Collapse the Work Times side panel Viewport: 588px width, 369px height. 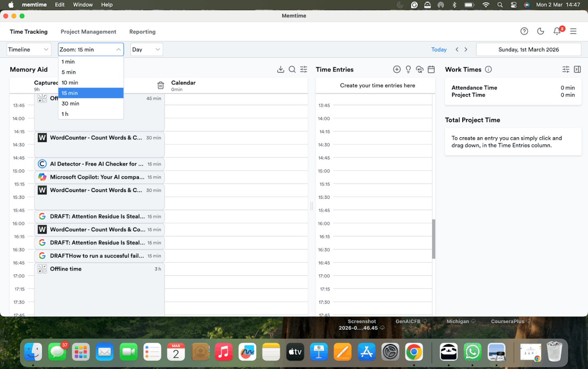(577, 69)
